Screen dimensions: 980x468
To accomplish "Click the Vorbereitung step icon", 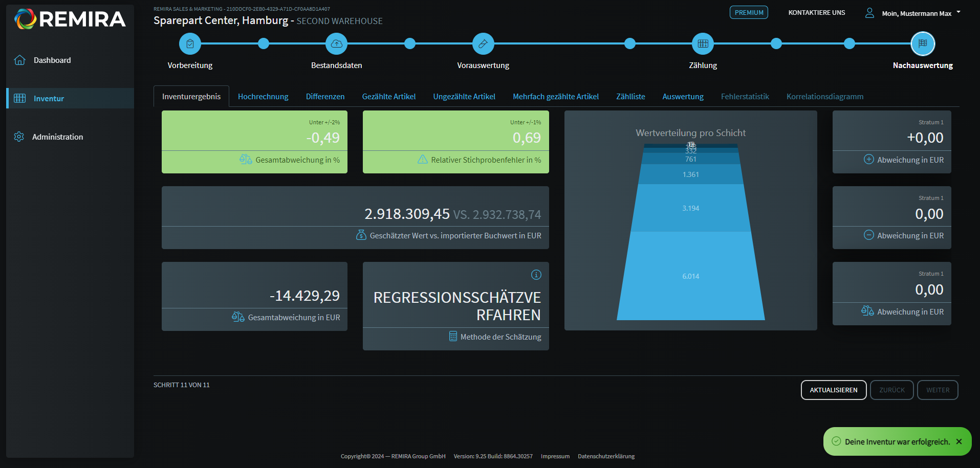I will tap(190, 44).
